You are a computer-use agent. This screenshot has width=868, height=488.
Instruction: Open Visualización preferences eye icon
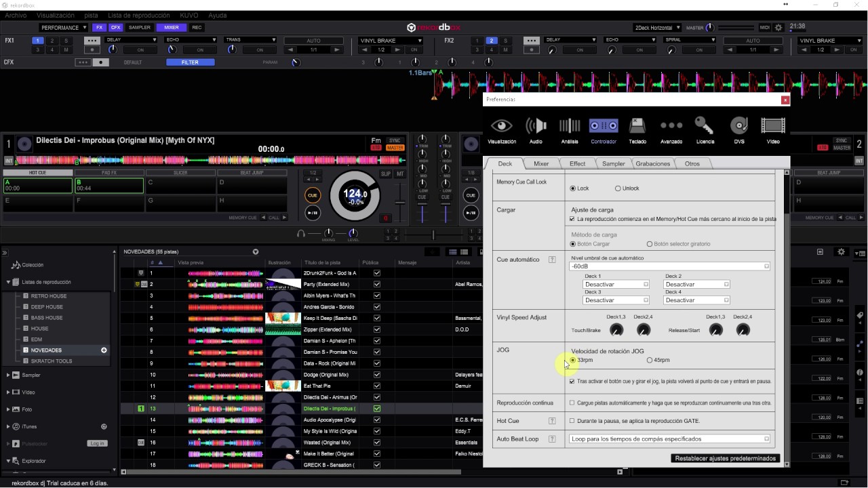[502, 126]
